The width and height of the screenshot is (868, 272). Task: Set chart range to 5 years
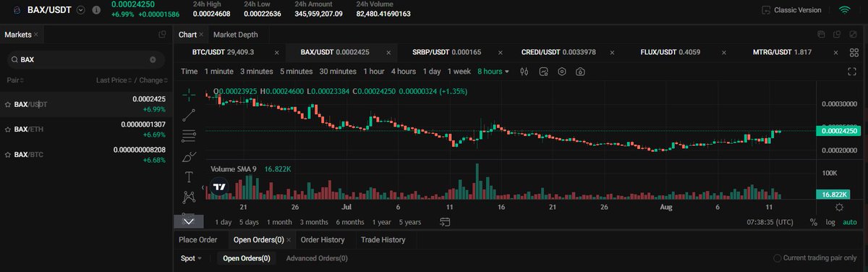(409, 222)
